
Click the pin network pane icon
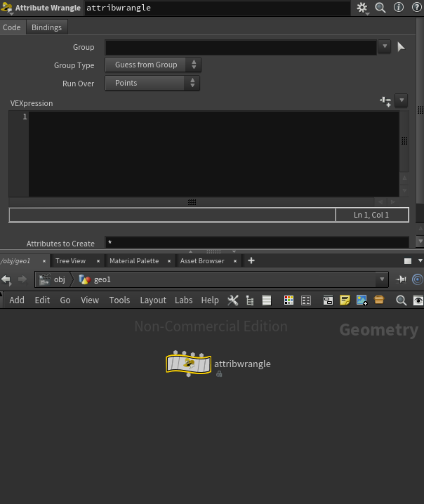pyautogui.click(x=401, y=279)
